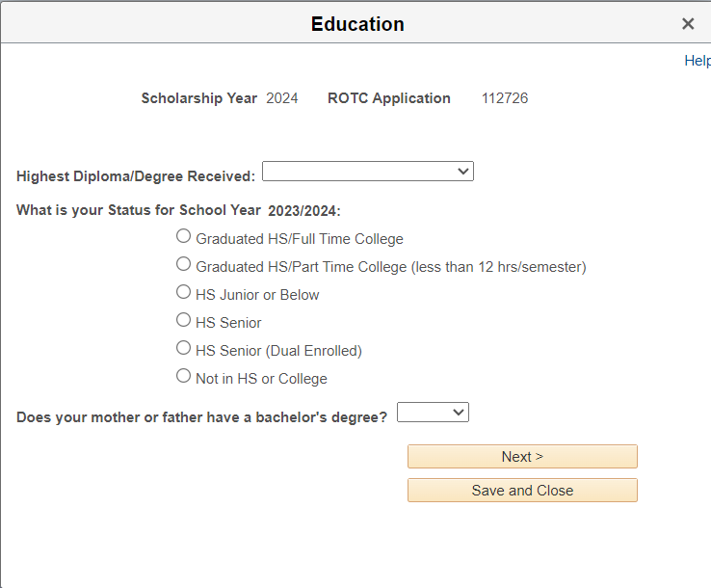Expand the Highest Diploma/Degree Received dropdown
Viewport: 711px width, 588px height.
(x=367, y=172)
